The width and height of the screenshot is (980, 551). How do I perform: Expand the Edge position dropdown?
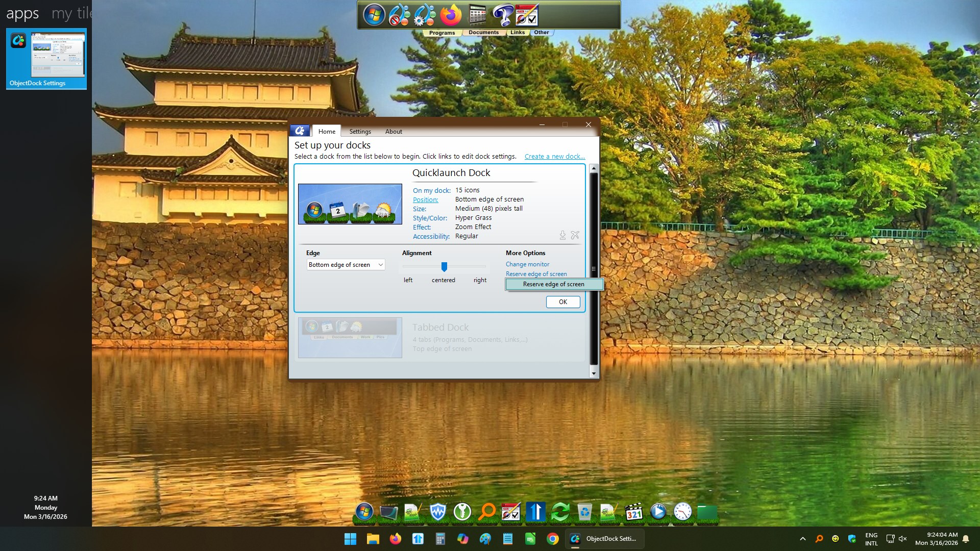point(380,265)
